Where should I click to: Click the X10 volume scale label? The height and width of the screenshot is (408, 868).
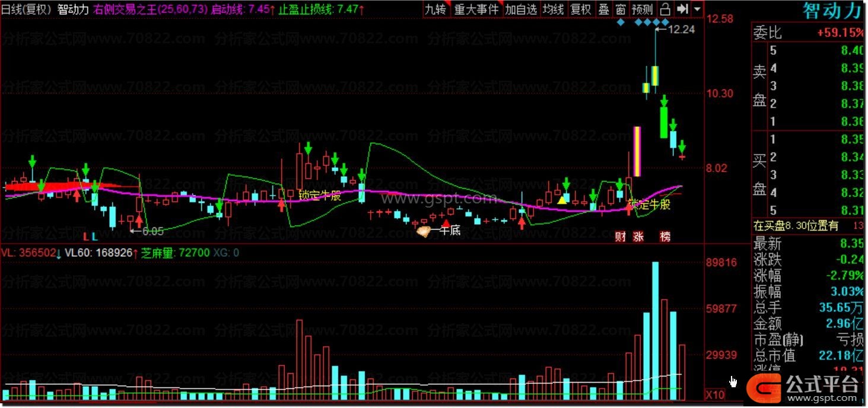714,395
